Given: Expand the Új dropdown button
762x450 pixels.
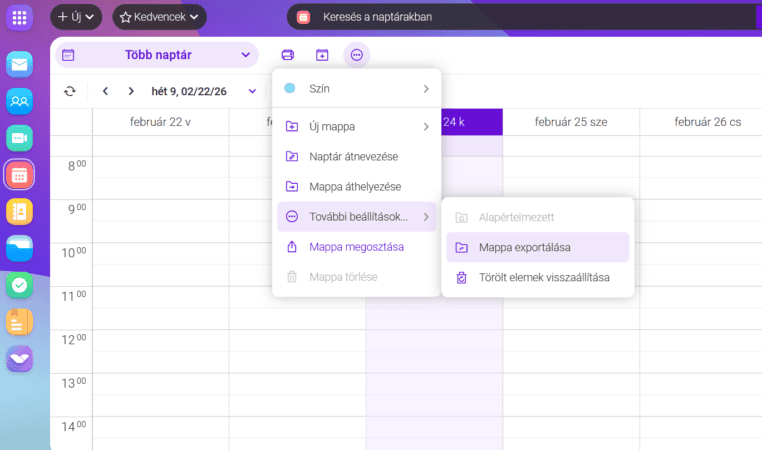Looking at the screenshot, I should pos(77,17).
